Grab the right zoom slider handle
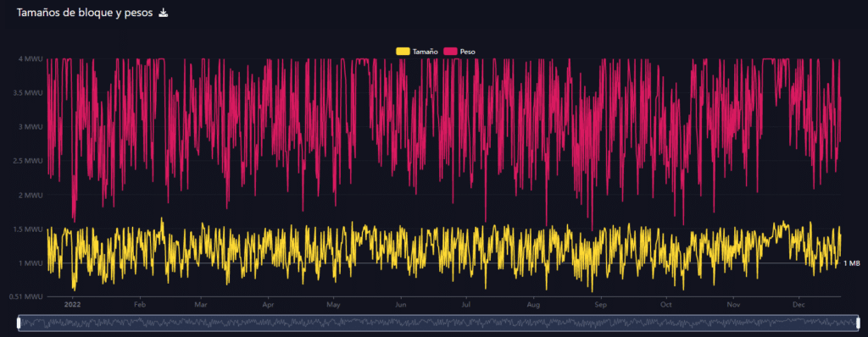Image resolution: width=868 pixels, height=337 pixels. (x=859, y=323)
